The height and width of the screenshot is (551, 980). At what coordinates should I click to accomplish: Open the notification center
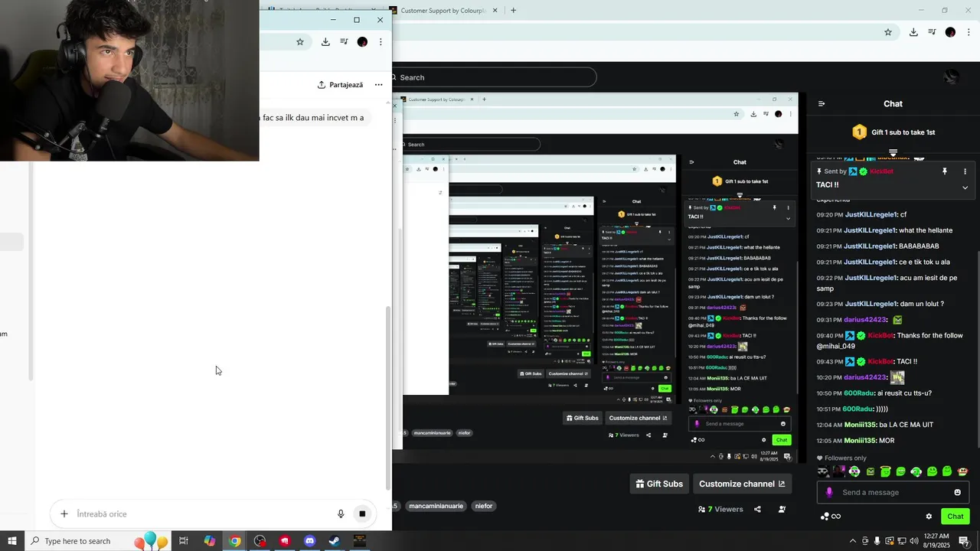click(x=963, y=541)
